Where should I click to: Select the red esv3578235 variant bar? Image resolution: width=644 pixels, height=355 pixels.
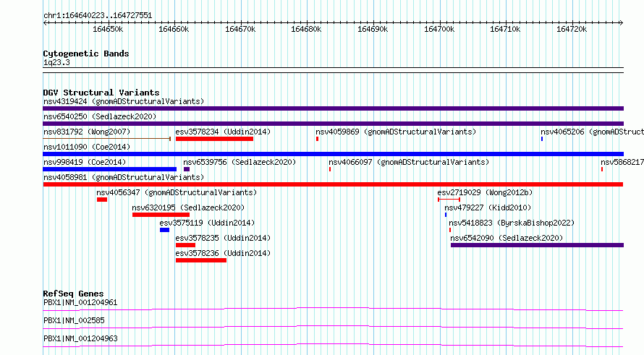coord(186,245)
